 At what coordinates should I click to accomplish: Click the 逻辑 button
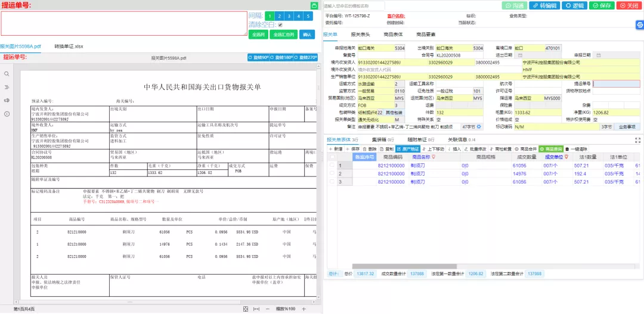click(575, 6)
